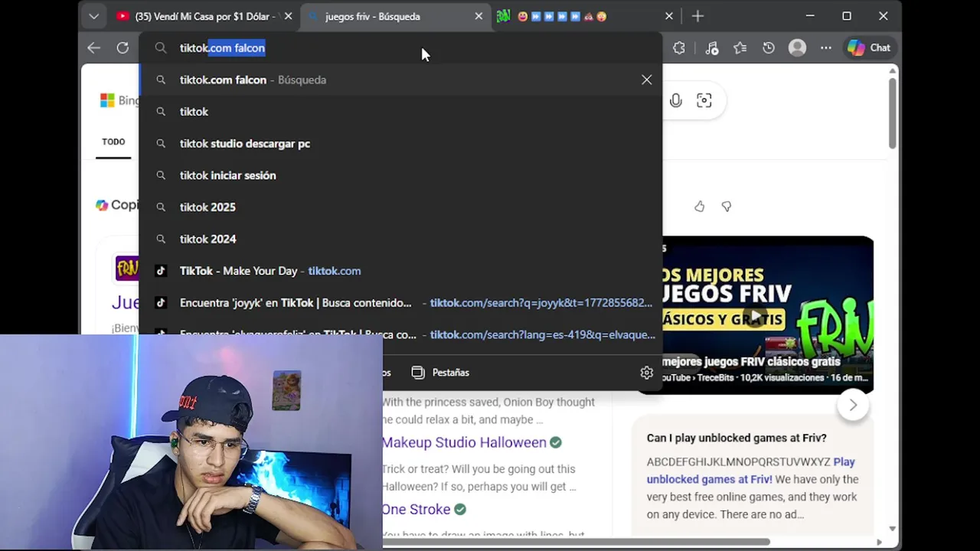Open browser History clock icon
Screen dimensions: 980x551
click(769, 47)
